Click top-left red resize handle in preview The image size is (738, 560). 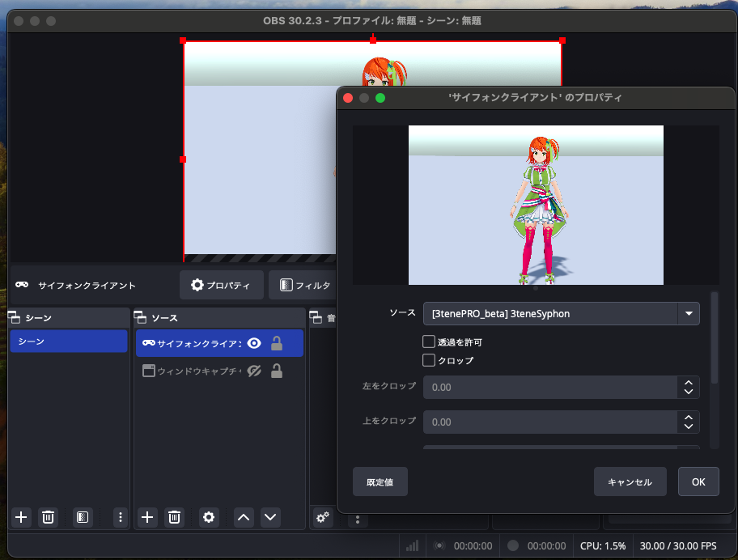click(183, 41)
